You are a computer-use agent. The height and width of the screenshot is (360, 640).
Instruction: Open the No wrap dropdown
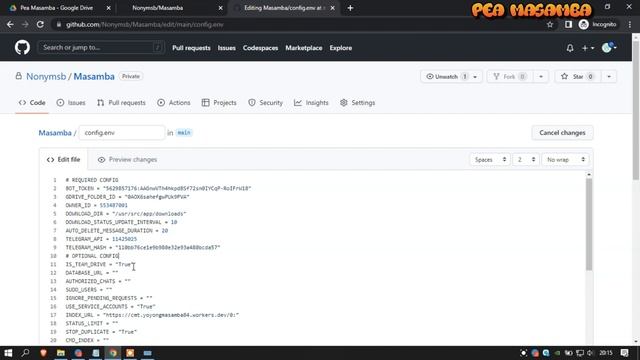(566, 160)
